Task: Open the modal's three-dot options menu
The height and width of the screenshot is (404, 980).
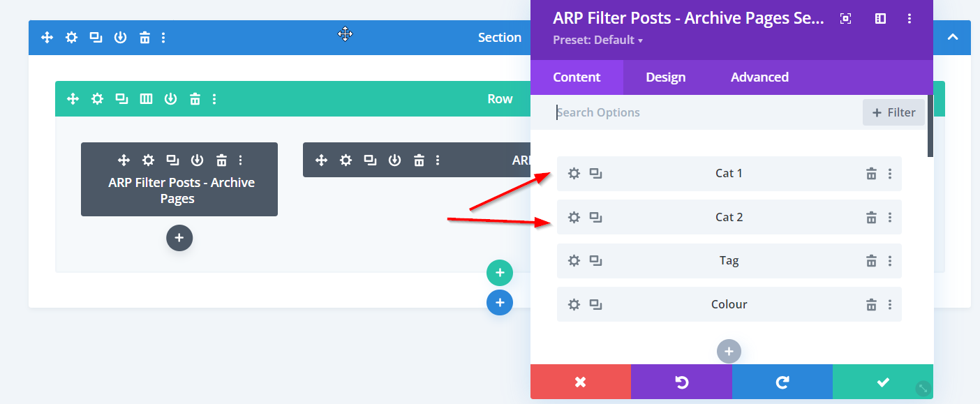Action: (x=910, y=19)
